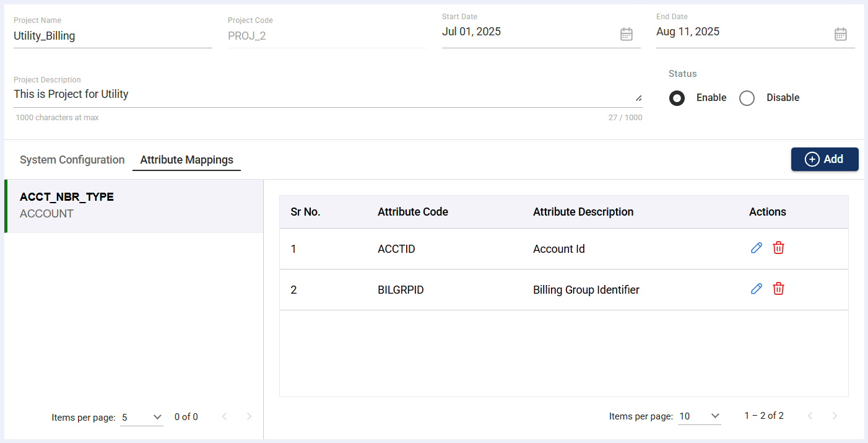Image resolution: width=868 pixels, height=443 pixels.
Task: Switch to Attribute Mappings tab
Action: click(186, 160)
